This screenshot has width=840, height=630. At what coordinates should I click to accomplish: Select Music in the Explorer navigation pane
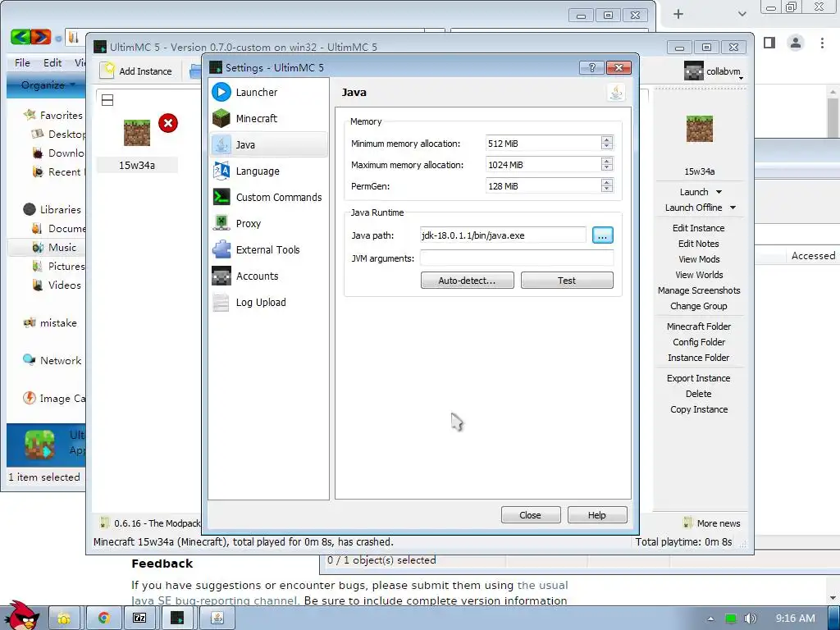click(x=62, y=248)
